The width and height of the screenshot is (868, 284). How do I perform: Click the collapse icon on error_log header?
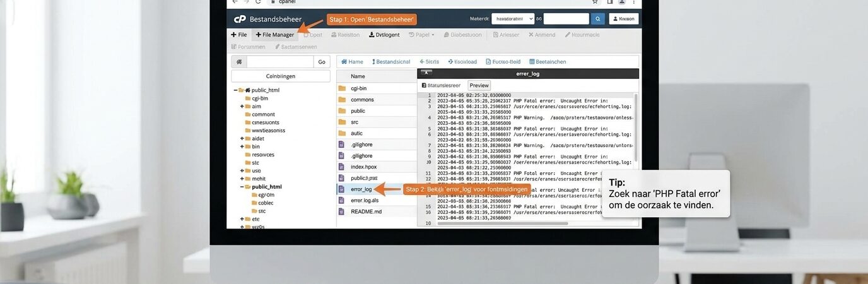427,73
